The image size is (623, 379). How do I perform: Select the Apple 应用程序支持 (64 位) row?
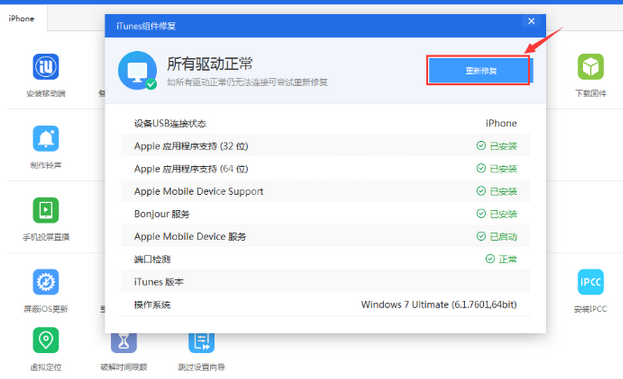coord(325,168)
